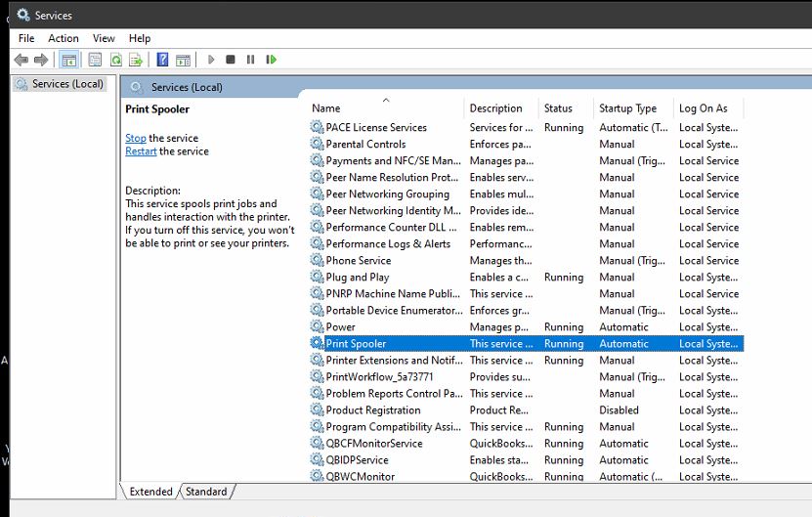Click gear icon beside QBCFMonitorService
812x517 pixels.
pyautogui.click(x=317, y=443)
